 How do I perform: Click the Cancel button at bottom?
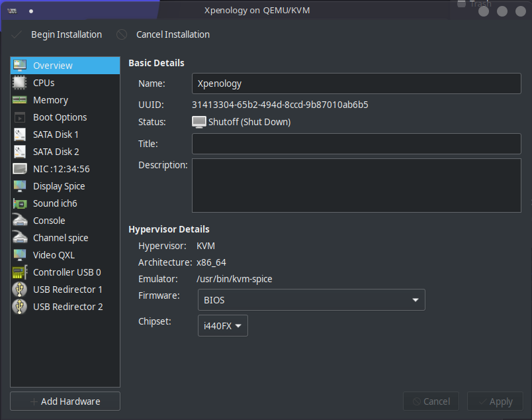tap(431, 401)
